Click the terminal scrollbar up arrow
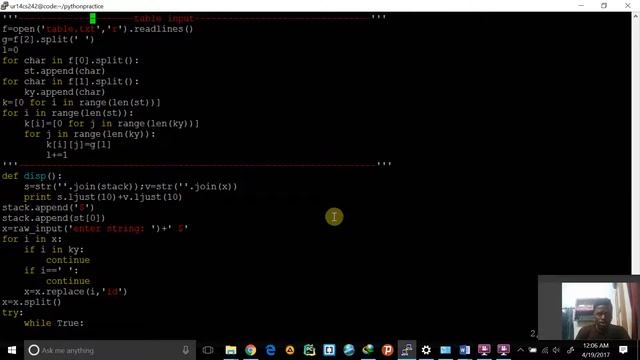Viewport: 640px width, 360px height. 636,16
